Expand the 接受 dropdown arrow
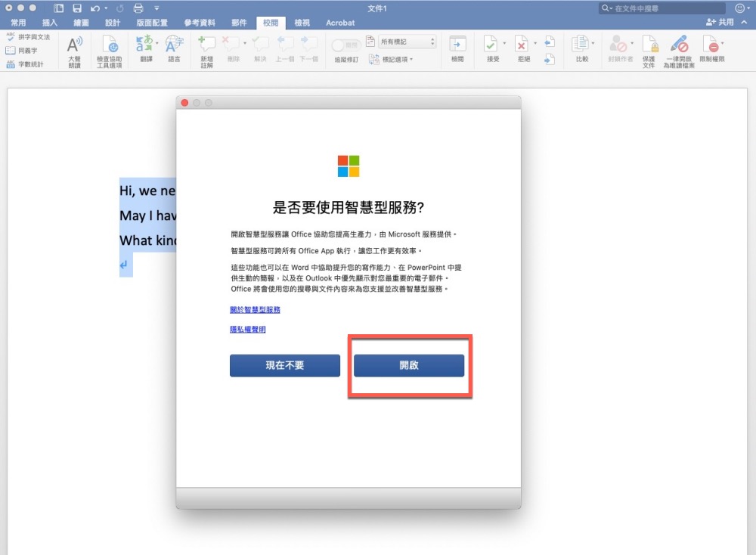 coord(505,43)
